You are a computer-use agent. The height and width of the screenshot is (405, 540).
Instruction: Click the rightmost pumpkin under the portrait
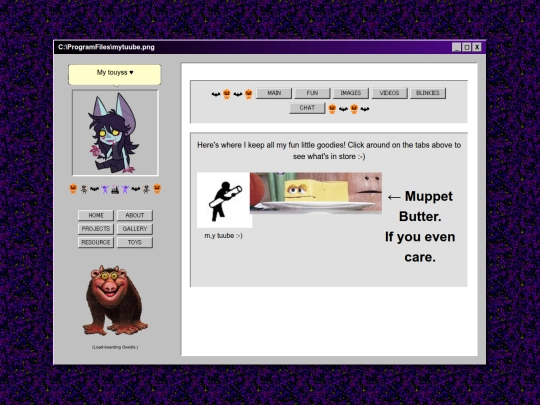[157, 189]
